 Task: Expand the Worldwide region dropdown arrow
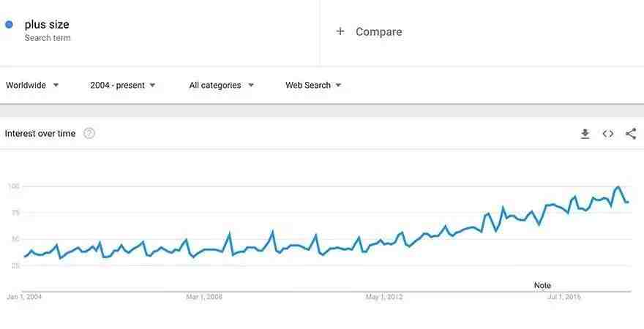56,86
